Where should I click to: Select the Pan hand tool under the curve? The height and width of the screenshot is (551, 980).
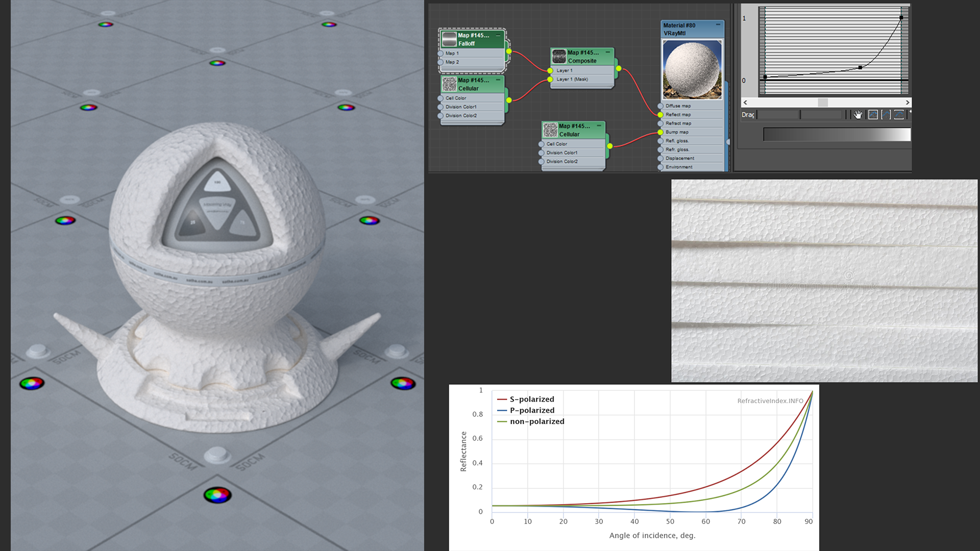point(859,115)
